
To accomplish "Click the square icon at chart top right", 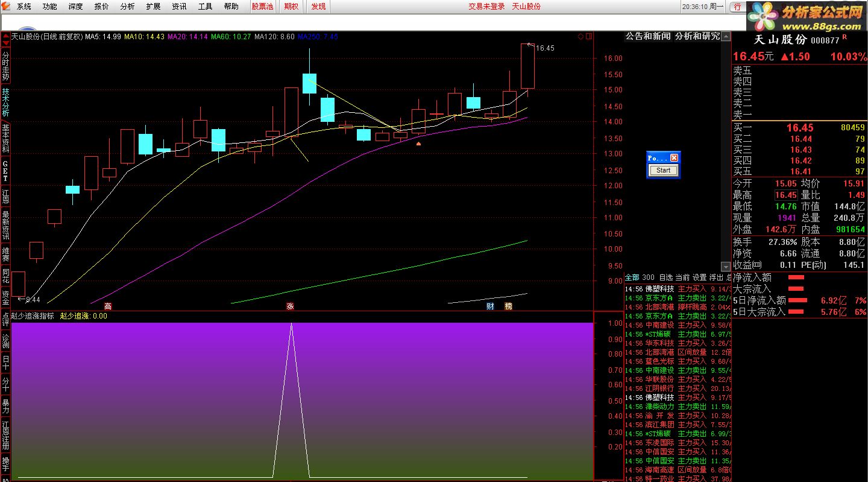I will pos(588,36).
